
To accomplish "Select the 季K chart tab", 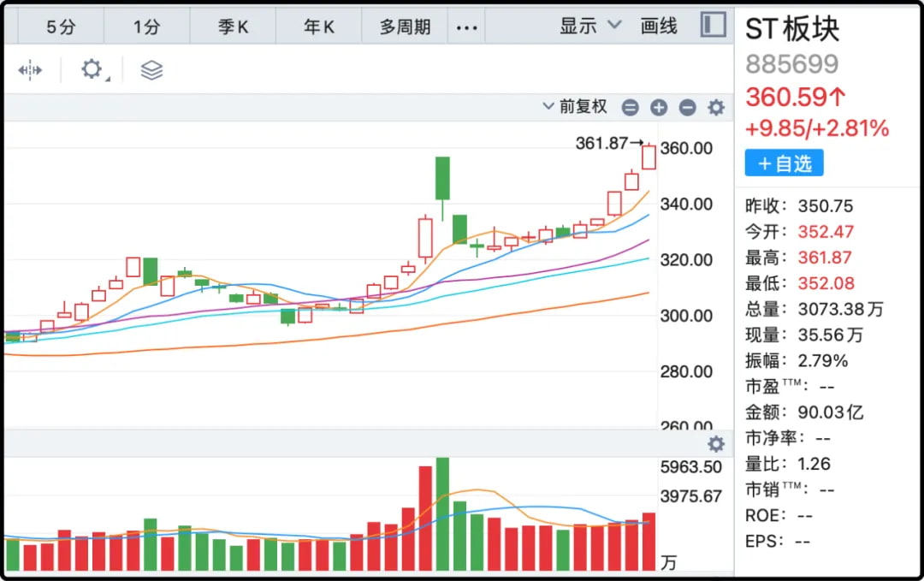I will [x=233, y=27].
